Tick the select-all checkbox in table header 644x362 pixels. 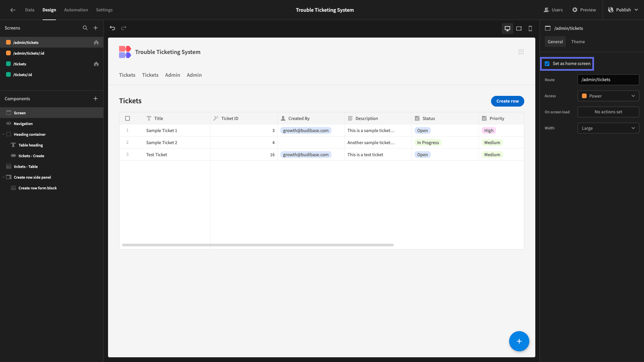pyautogui.click(x=127, y=118)
